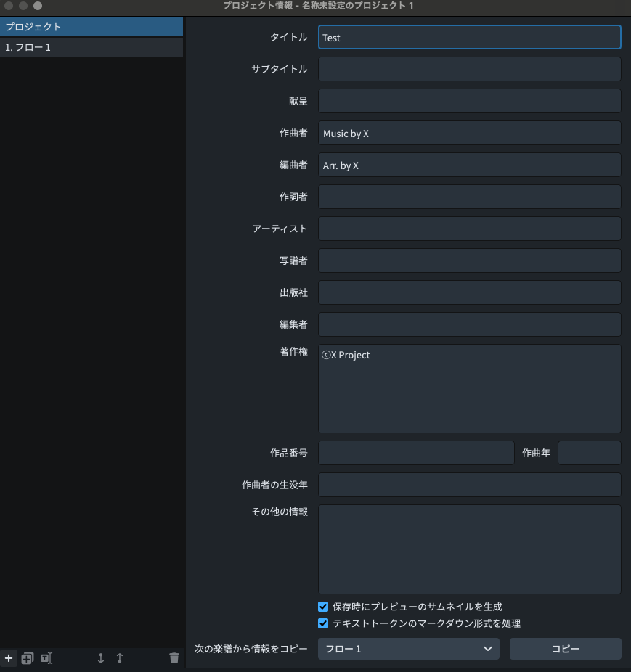The image size is (631, 672).
Task: Click the move flow up arrow icon
Action: point(120,658)
